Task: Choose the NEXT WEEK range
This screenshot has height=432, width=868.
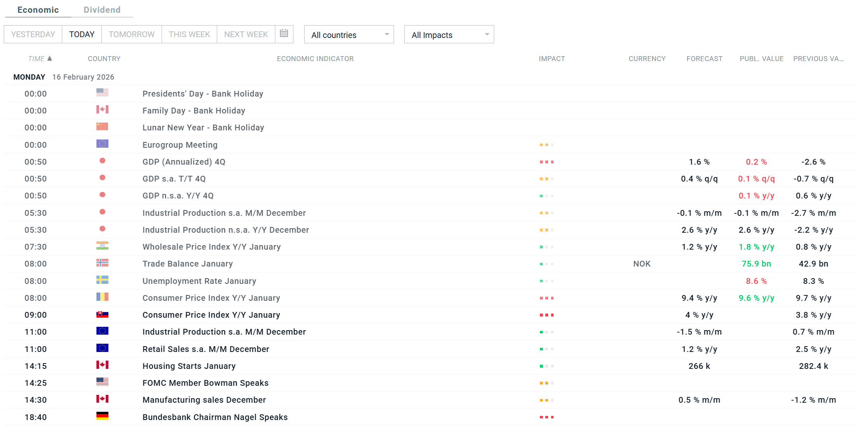Action: [246, 34]
